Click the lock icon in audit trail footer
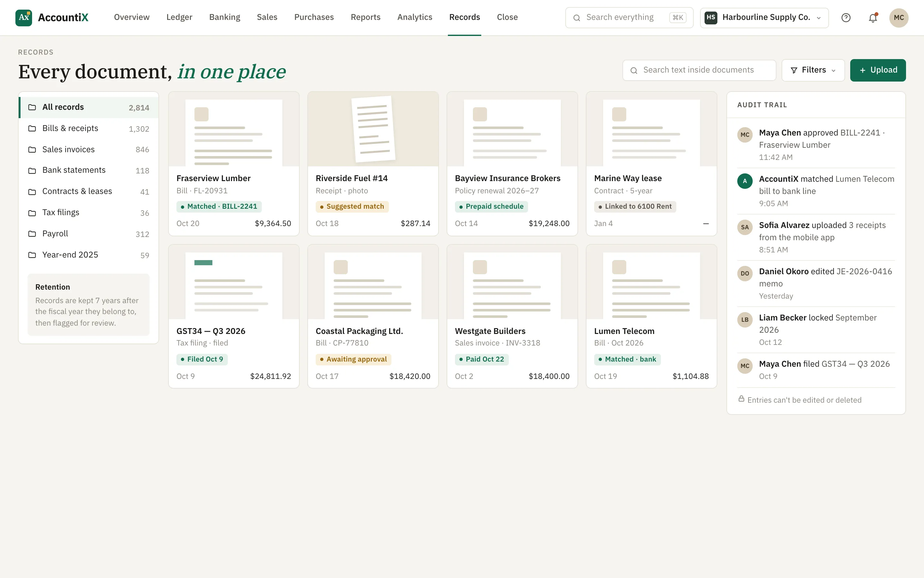The height and width of the screenshot is (578, 924). 741,399
